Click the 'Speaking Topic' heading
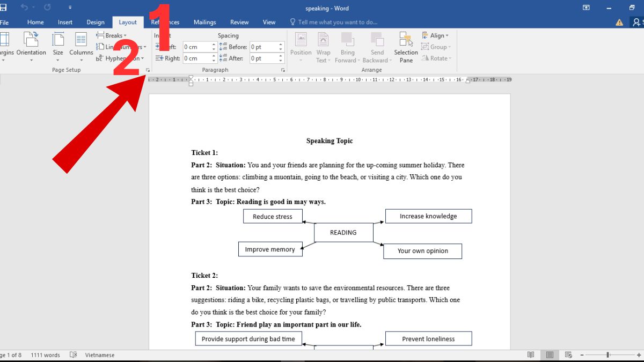 point(330,141)
